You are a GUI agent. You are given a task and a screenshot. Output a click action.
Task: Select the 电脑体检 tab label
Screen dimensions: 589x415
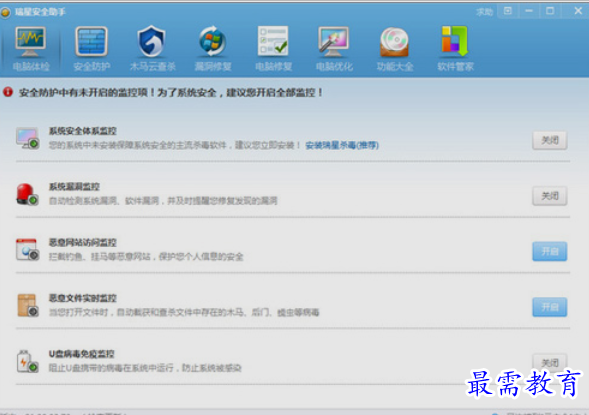[31, 67]
